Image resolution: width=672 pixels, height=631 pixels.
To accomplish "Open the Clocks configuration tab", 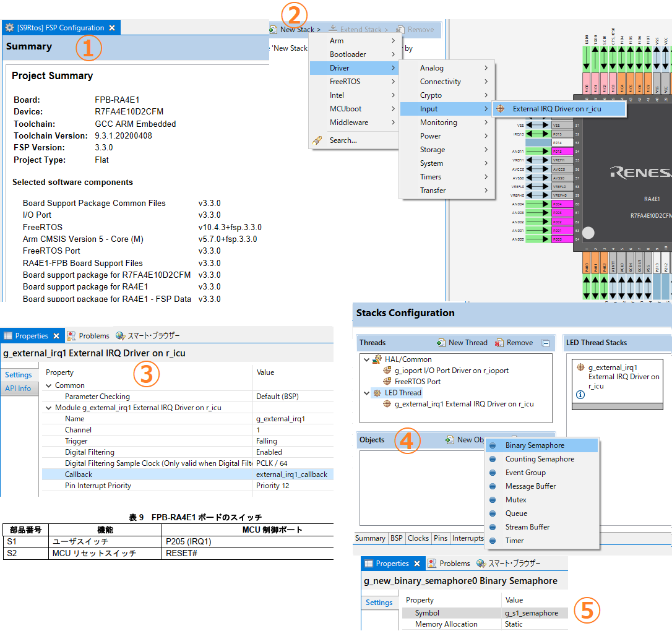I will tap(418, 538).
